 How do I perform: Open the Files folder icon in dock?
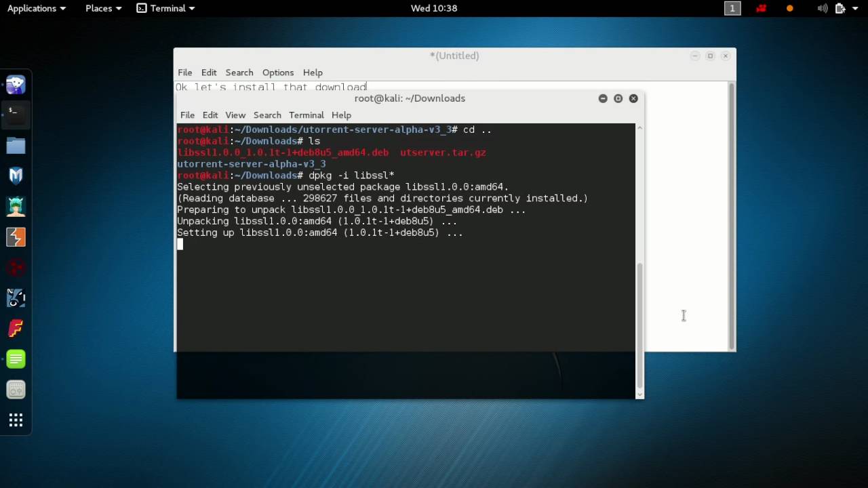coord(16,145)
